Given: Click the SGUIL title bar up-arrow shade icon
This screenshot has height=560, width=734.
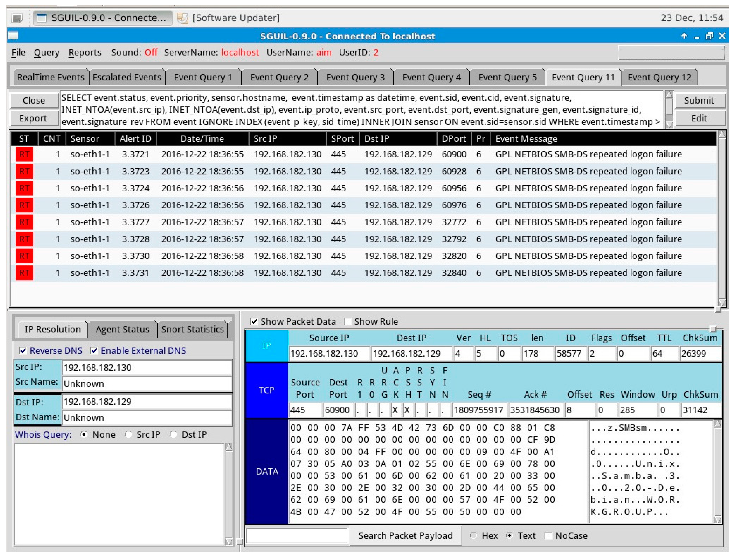Looking at the screenshot, I should [x=684, y=36].
